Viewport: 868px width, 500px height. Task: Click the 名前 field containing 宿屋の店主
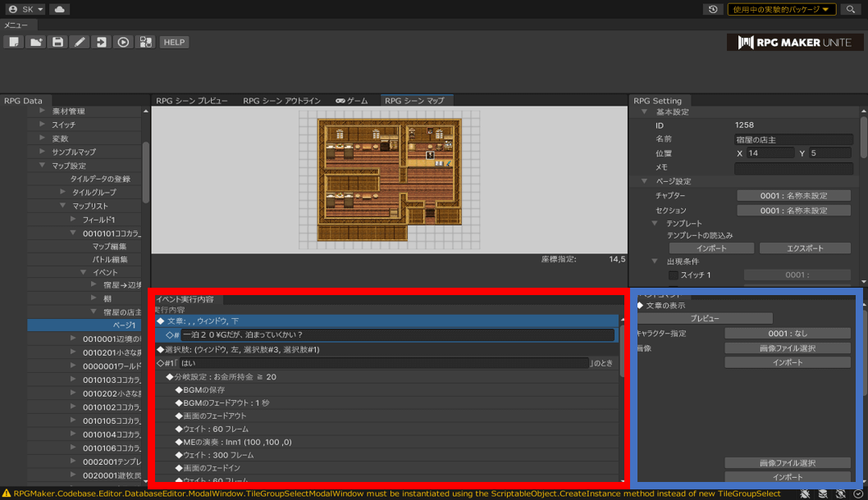point(793,139)
